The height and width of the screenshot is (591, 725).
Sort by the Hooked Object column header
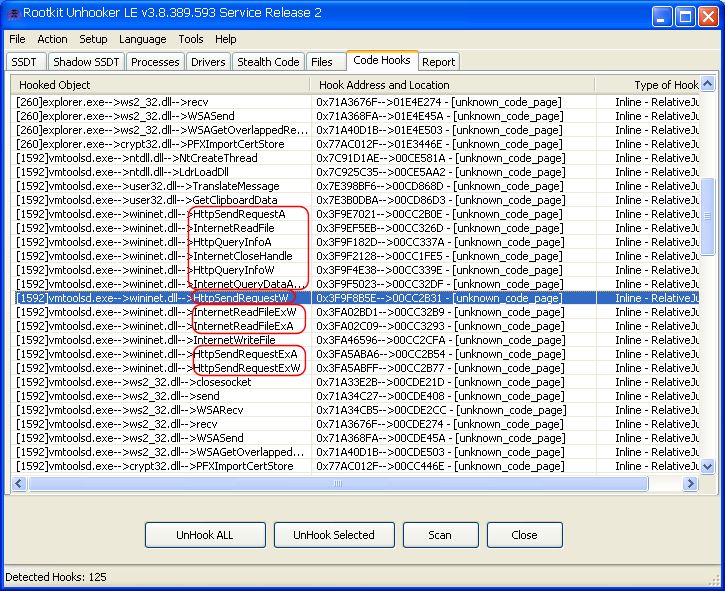click(160, 85)
